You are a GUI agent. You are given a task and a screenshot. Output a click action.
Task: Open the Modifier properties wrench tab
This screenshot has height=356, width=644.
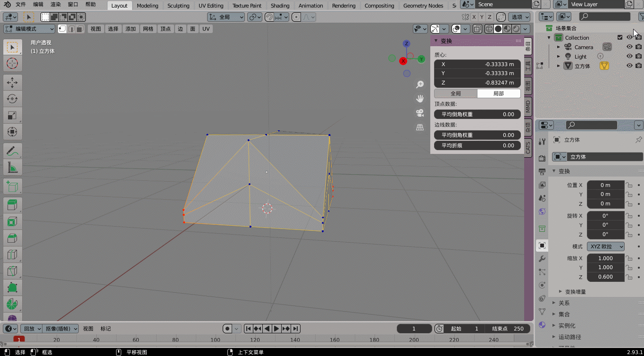(x=542, y=259)
